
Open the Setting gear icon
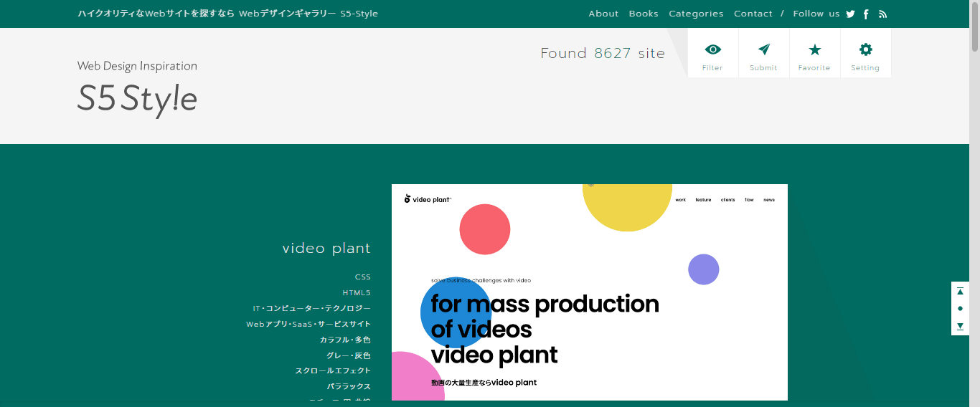pyautogui.click(x=865, y=54)
